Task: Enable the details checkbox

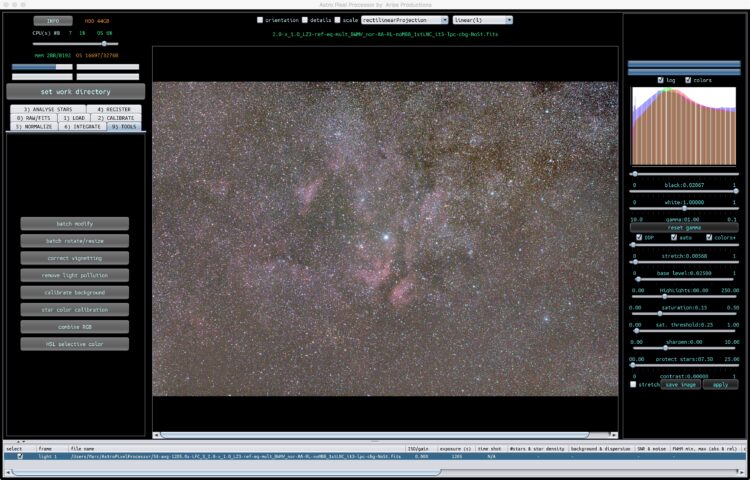Action: pos(305,20)
